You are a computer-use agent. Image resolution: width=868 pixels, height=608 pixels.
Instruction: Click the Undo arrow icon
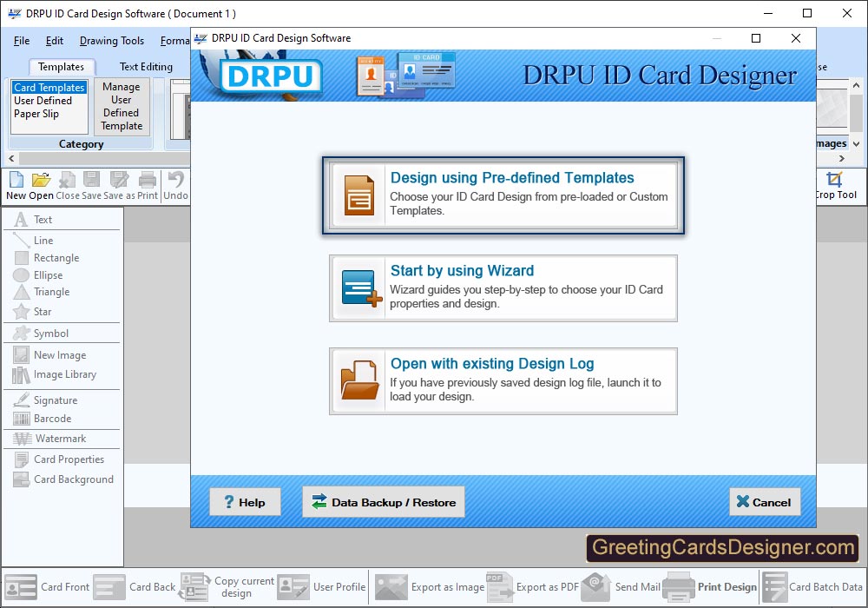point(175,180)
